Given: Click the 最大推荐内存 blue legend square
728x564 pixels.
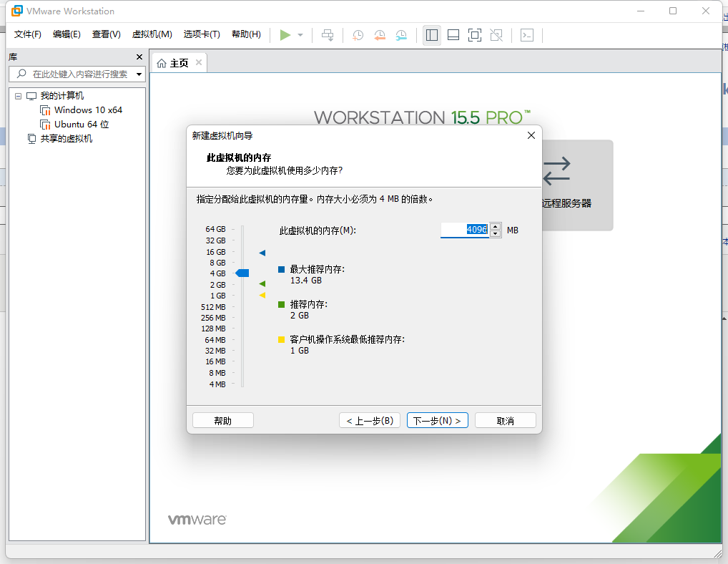Looking at the screenshot, I should (281, 269).
